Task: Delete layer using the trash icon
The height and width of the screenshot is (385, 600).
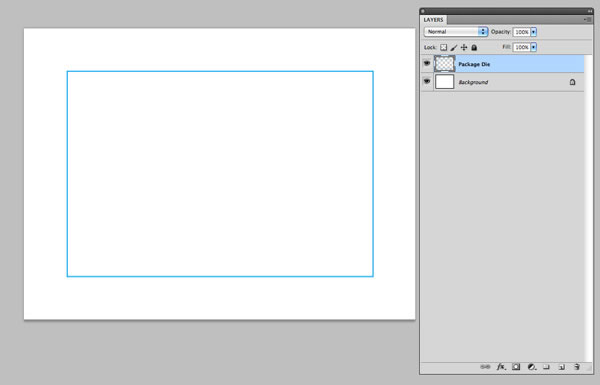Action: [x=577, y=367]
